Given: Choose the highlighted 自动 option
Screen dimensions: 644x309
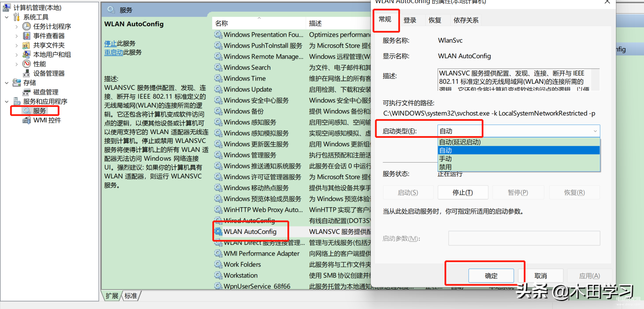Looking at the screenshot, I should point(519,150).
